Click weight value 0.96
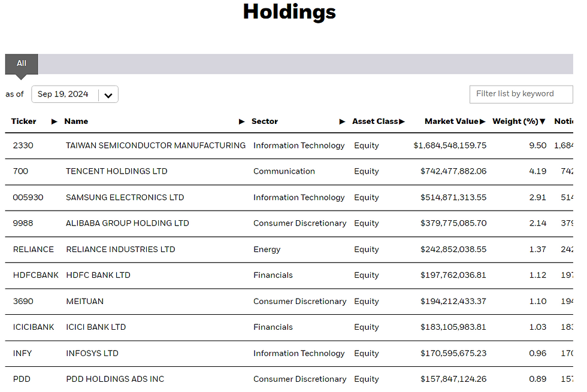The image size is (587, 392). coord(538,354)
